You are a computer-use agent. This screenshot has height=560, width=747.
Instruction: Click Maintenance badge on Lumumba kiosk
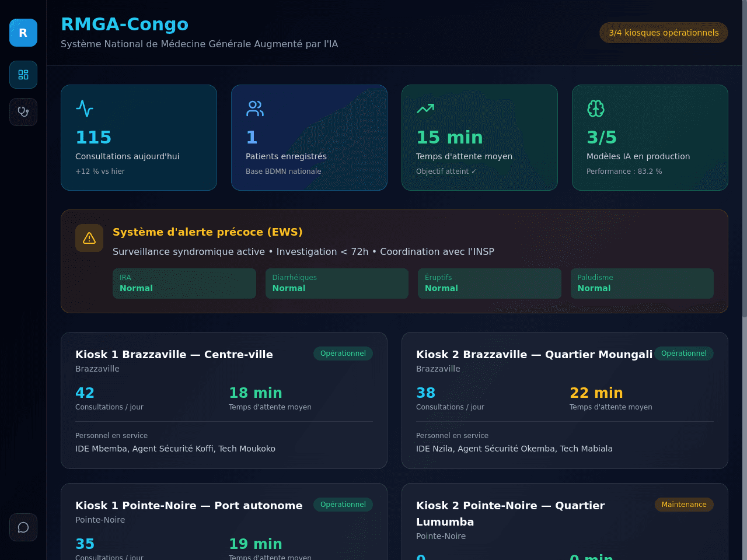tap(684, 505)
